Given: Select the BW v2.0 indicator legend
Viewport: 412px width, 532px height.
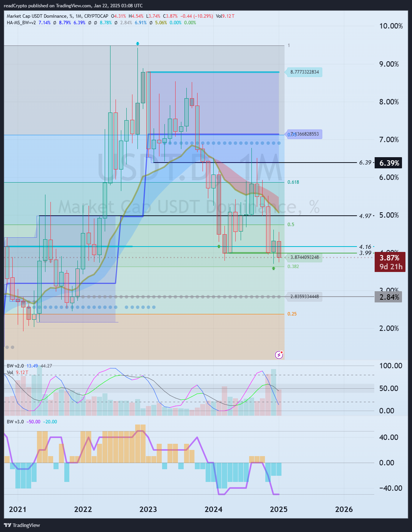Looking at the screenshot, I should 15,366.
